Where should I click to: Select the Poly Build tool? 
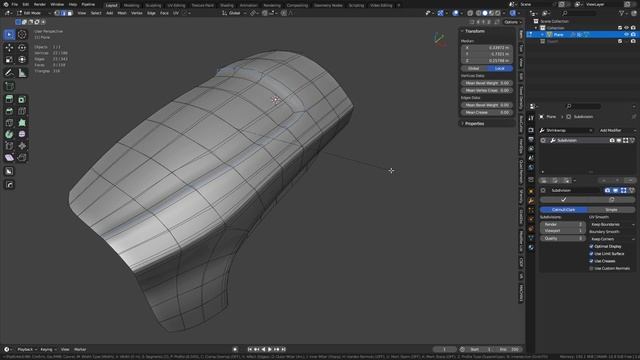coord(22,123)
